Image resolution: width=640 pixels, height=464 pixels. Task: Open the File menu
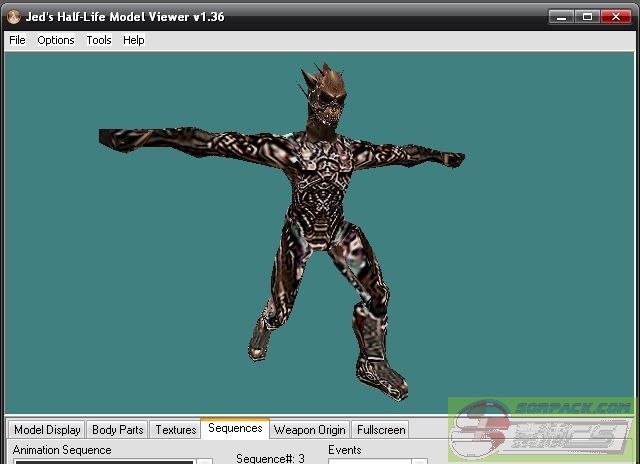coord(17,40)
